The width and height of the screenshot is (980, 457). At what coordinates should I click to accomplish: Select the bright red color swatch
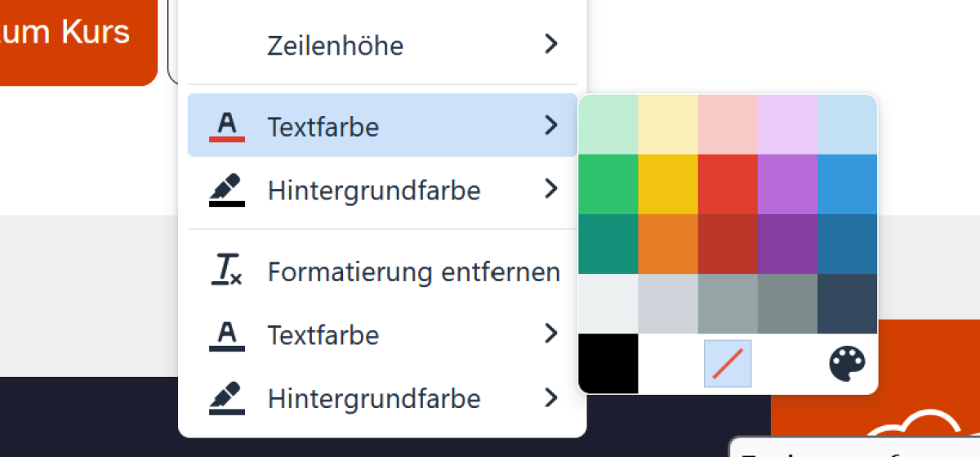click(x=728, y=184)
